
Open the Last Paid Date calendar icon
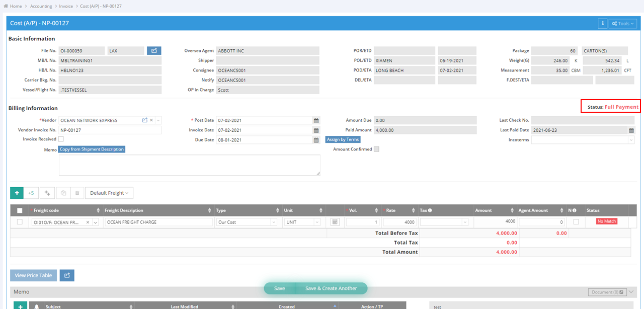click(x=631, y=130)
